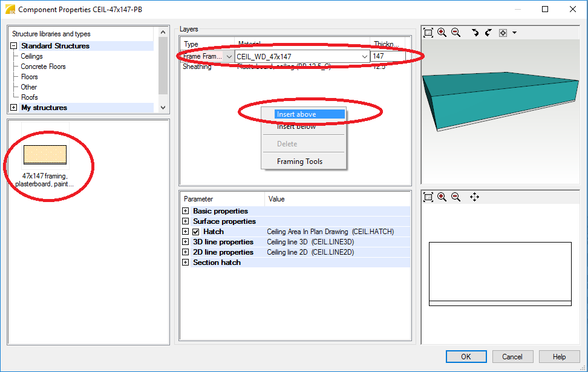Click the 3D view direction icon

(503, 33)
